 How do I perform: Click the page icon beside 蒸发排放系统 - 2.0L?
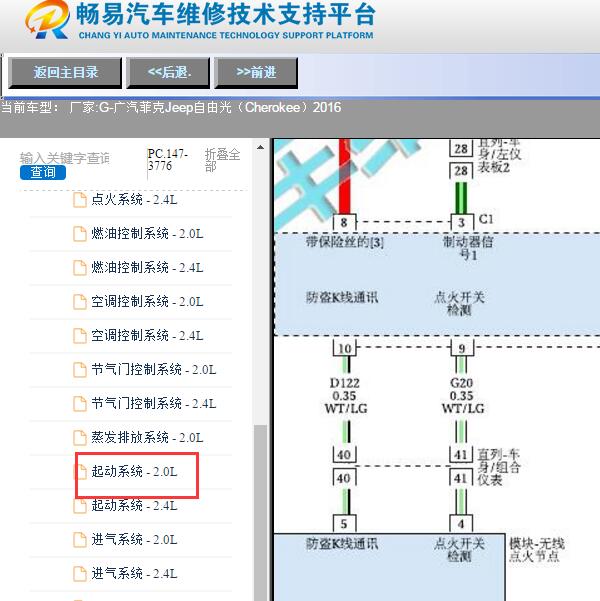tap(80, 438)
